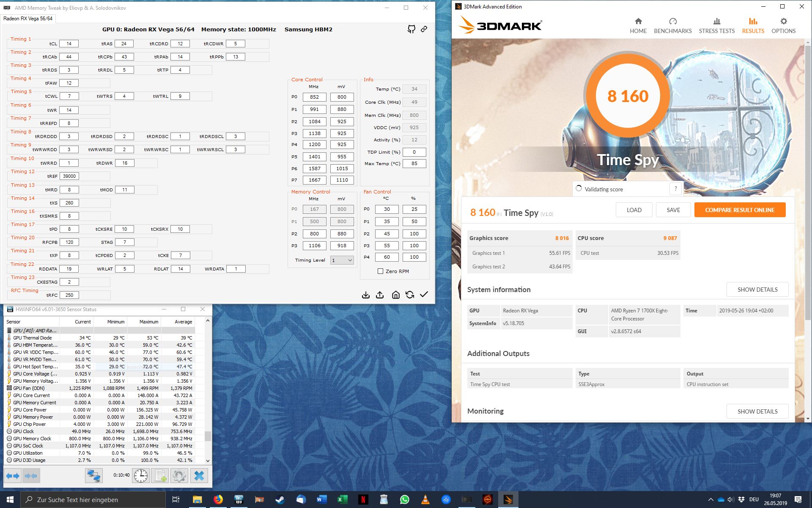Open Steam from the taskbar

point(280,500)
